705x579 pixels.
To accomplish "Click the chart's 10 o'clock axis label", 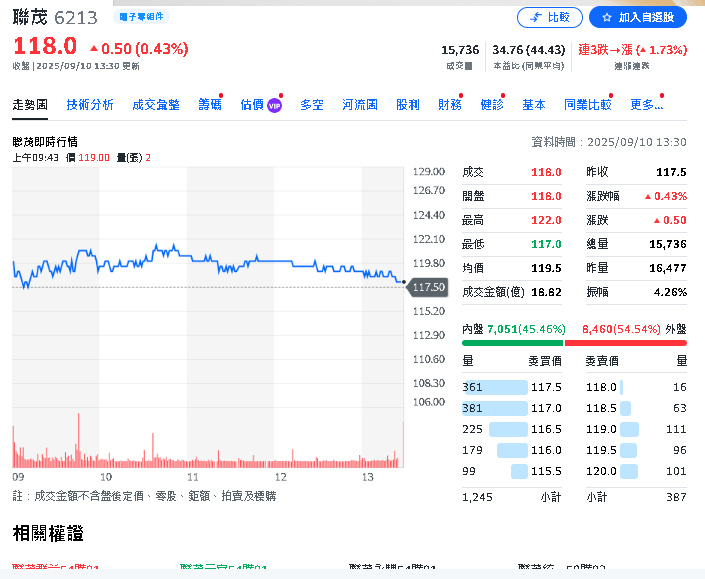I will 106,477.
